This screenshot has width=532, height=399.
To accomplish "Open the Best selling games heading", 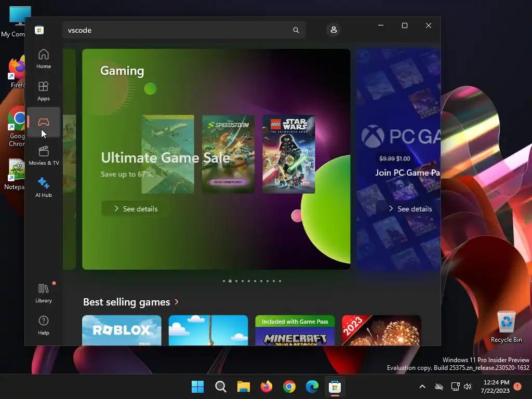I will click(x=127, y=302).
